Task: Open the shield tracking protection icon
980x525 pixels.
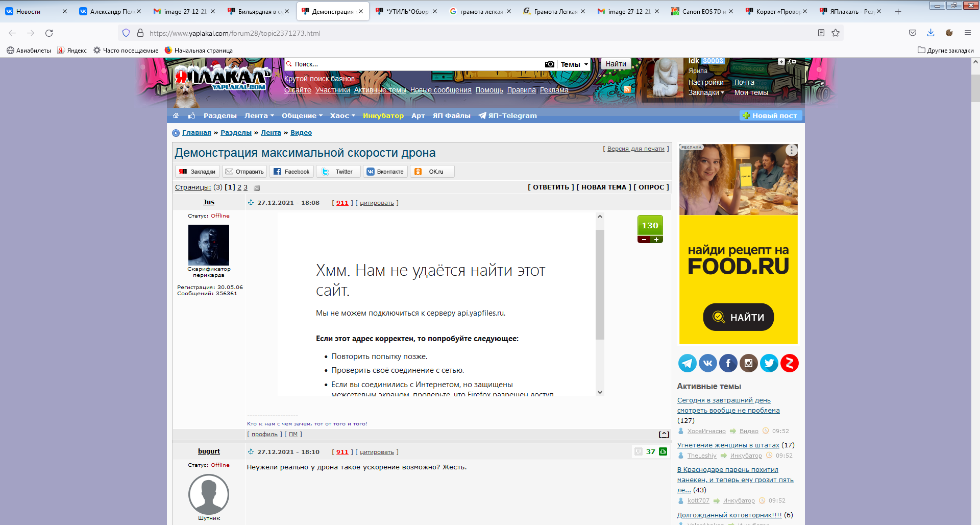Action: [126, 33]
